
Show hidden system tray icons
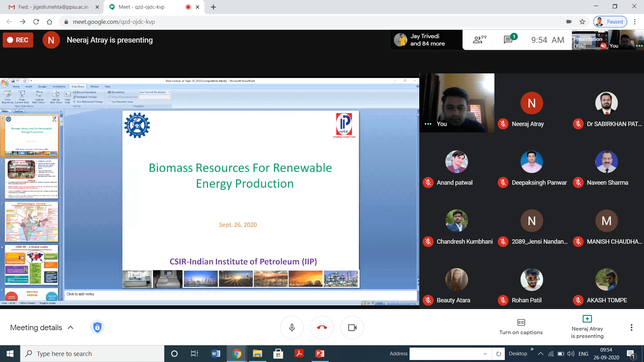point(541,354)
